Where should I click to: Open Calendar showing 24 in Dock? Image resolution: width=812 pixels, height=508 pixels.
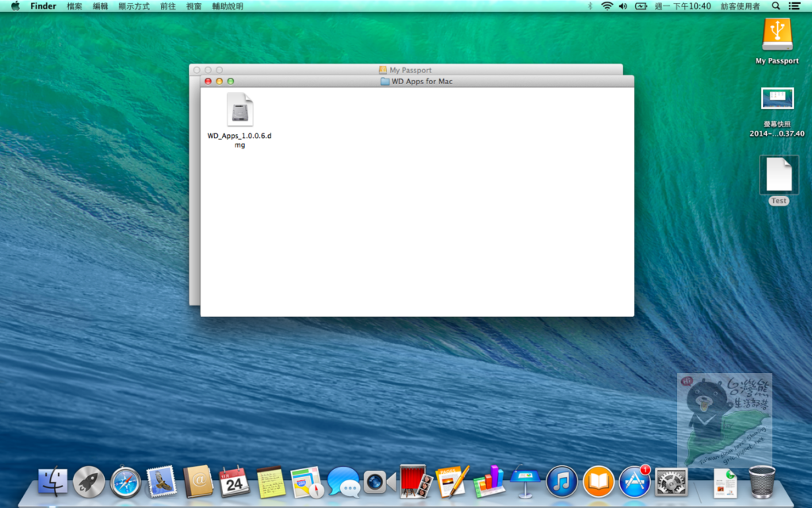pyautogui.click(x=234, y=482)
